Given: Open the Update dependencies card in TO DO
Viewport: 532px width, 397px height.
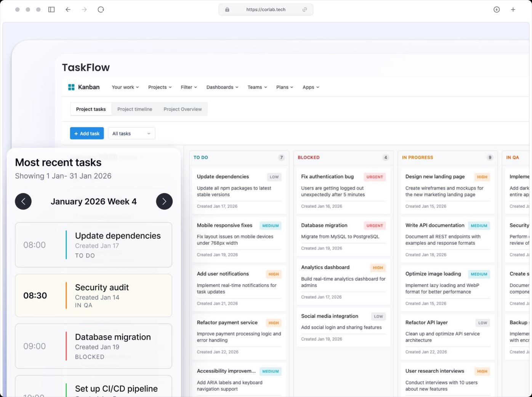Looking at the screenshot, I should [x=239, y=191].
